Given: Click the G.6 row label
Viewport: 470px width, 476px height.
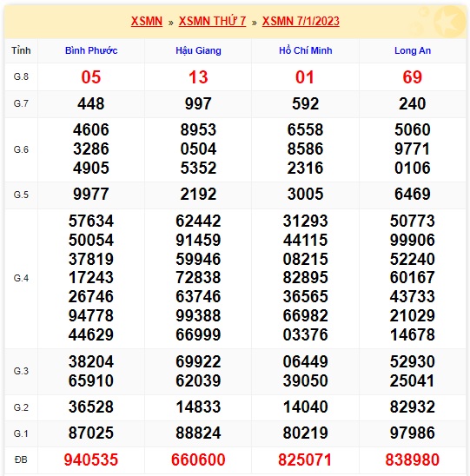Looking at the screenshot, I should [x=21, y=149].
